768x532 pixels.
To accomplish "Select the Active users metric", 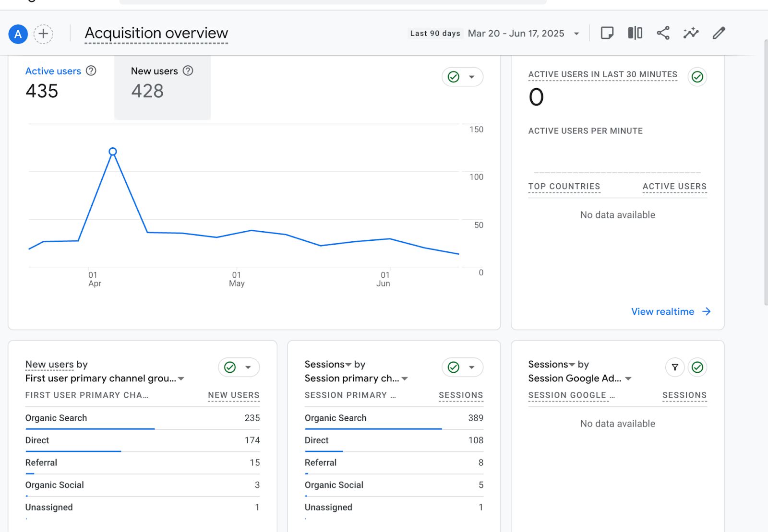I will tap(53, 71).
